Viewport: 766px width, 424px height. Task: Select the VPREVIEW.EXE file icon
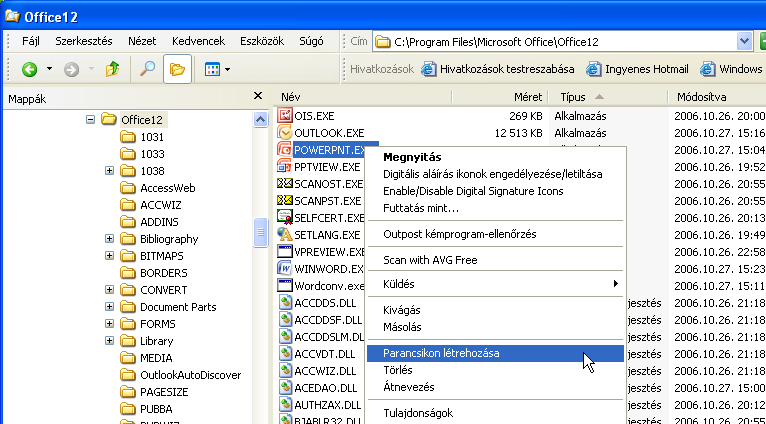point(284,252)
